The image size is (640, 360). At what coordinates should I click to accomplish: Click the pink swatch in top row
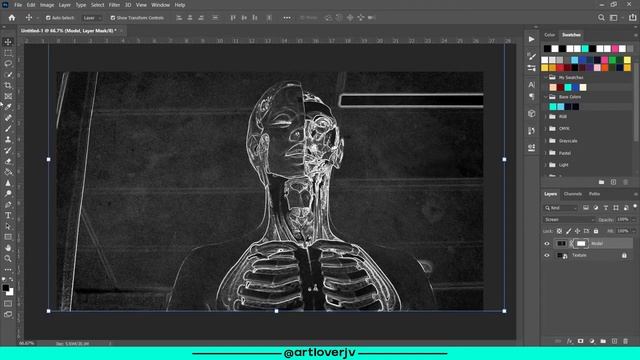coord(615,49)
